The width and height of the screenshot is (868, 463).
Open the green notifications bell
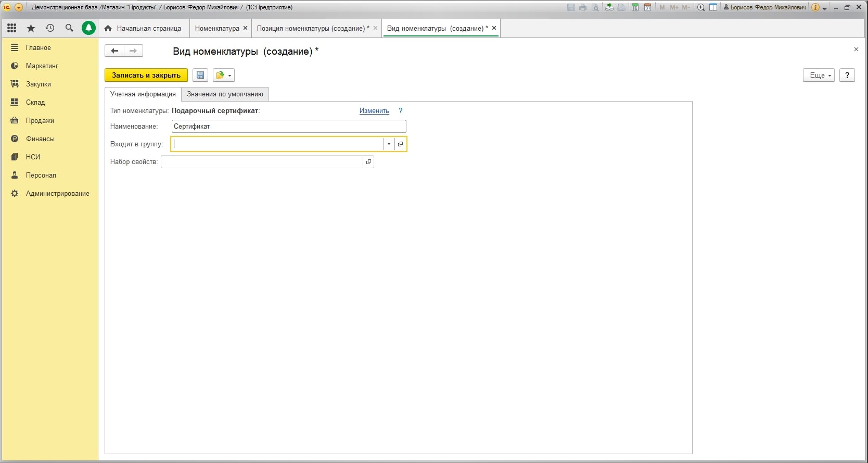pyautogui.click(x=88, y=28)
